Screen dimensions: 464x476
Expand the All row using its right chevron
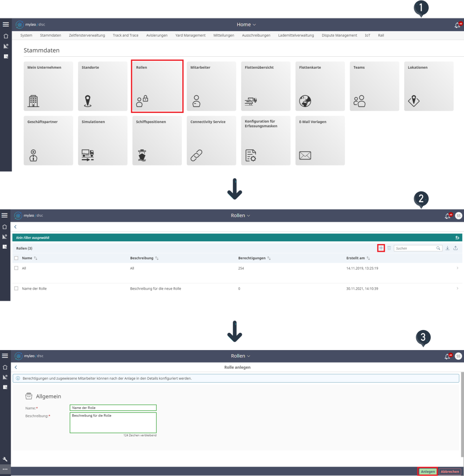tap(457, 268)
